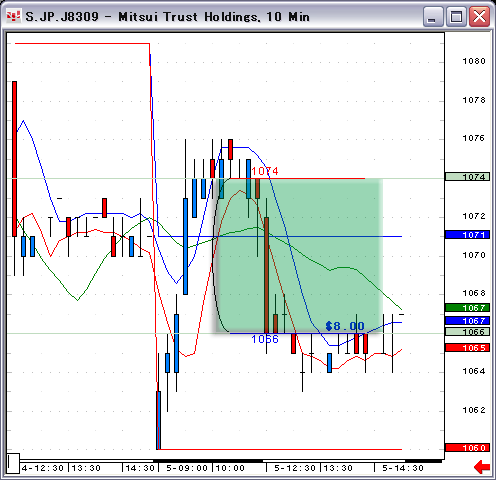Click the red 1060 price marker

point(467,448)
